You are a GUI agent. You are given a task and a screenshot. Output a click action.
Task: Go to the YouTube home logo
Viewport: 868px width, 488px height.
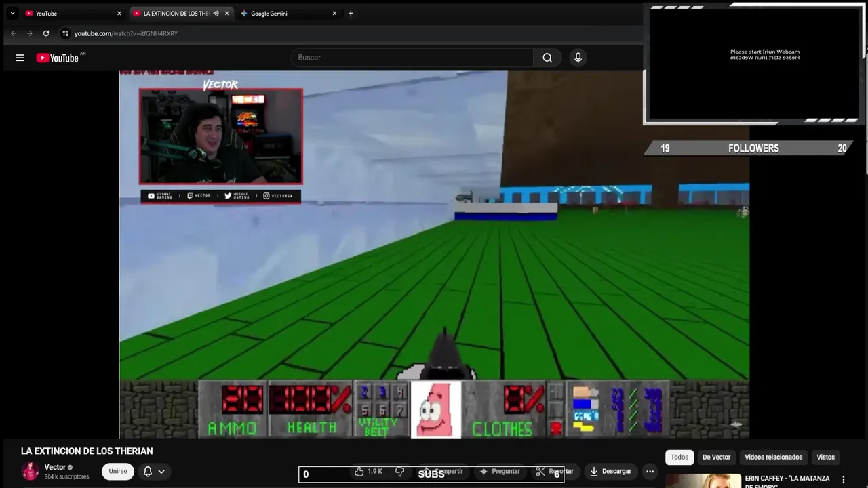click(58, 58)
